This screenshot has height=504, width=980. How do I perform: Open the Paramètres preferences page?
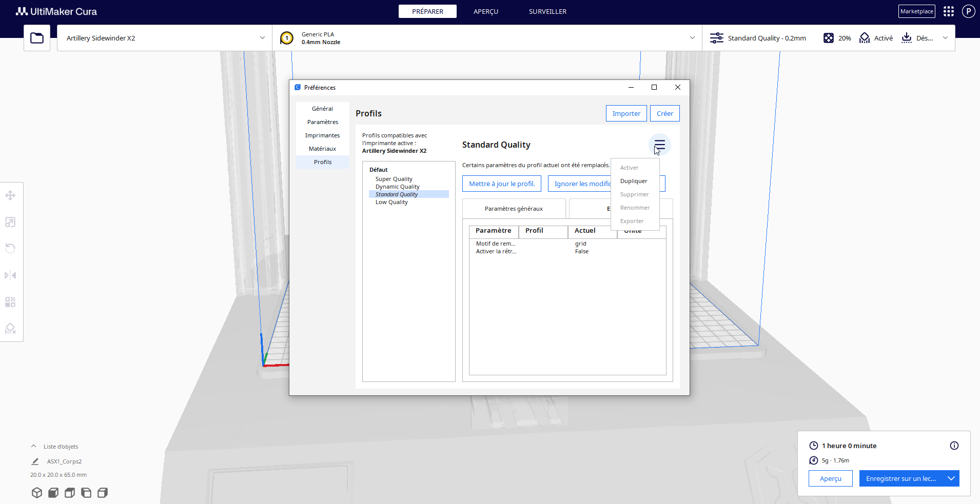pos(323,122)
